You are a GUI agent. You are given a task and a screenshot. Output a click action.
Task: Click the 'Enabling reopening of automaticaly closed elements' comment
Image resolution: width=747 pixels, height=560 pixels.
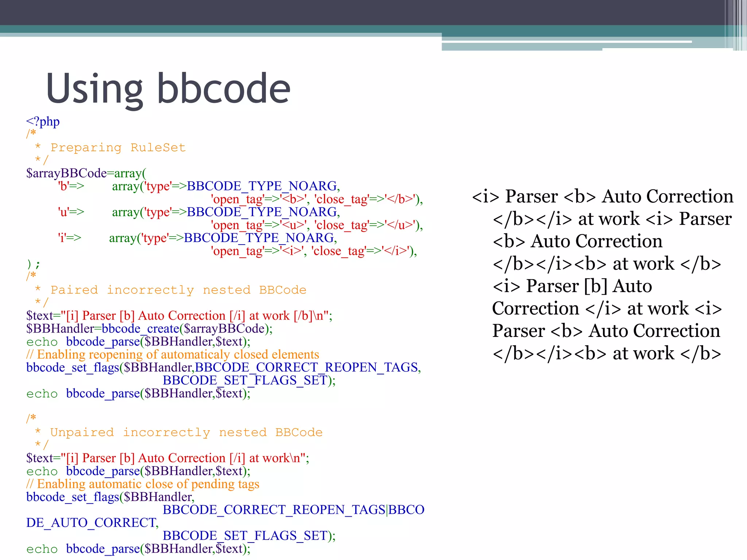coord(173,354)
